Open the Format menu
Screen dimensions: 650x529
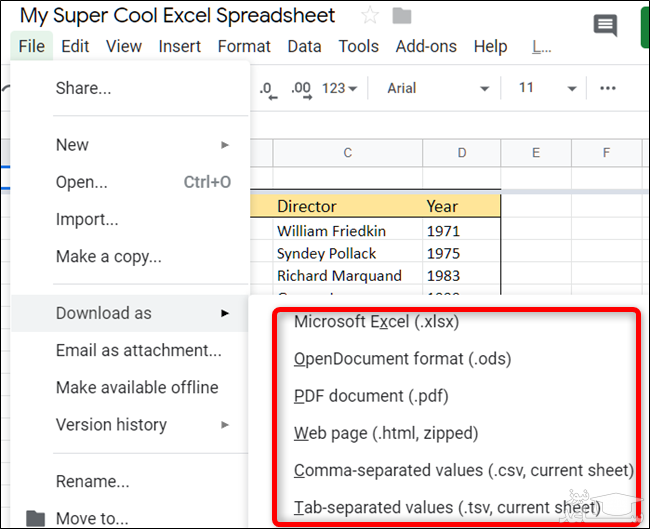(244, 46)
